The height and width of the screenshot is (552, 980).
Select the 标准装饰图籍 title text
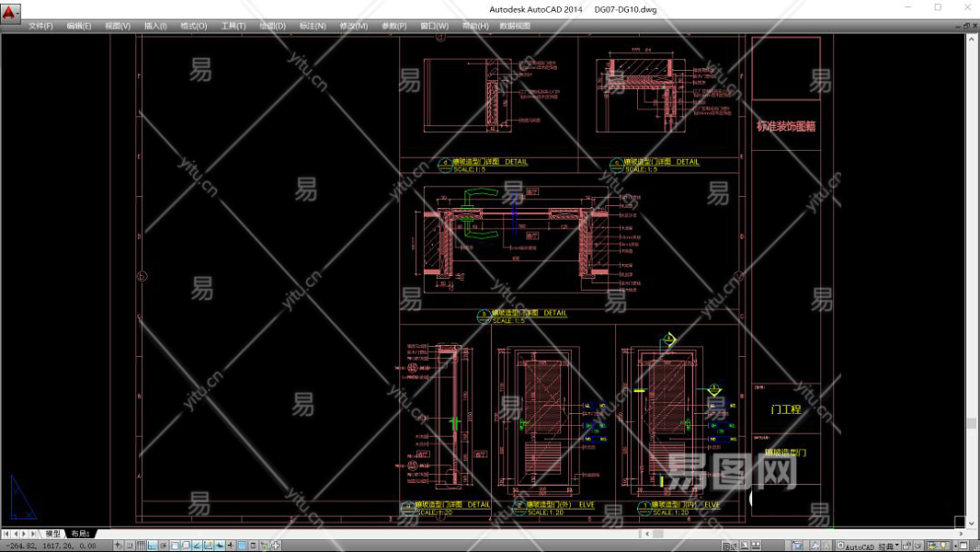tap(786, 126)
